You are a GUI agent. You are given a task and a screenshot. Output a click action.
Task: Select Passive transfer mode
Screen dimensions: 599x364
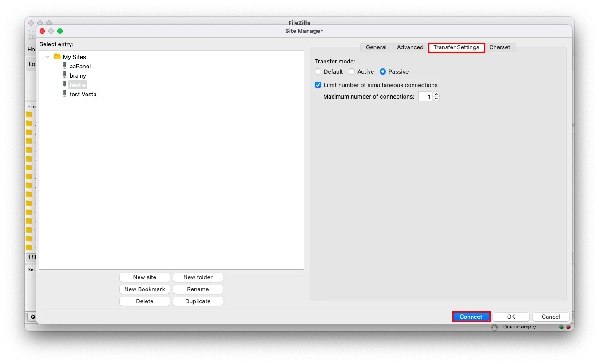(383, 71)
